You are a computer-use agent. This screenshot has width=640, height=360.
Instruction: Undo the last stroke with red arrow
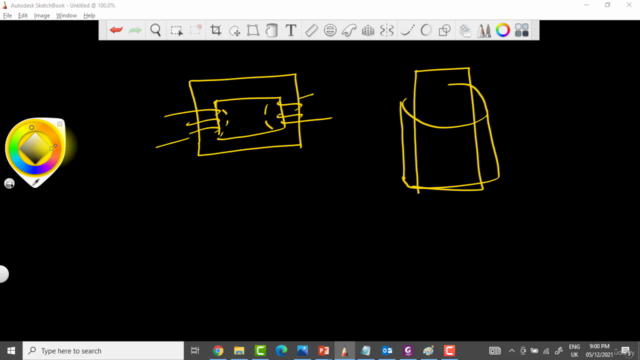pyautogui.click(x=116, y=30)
